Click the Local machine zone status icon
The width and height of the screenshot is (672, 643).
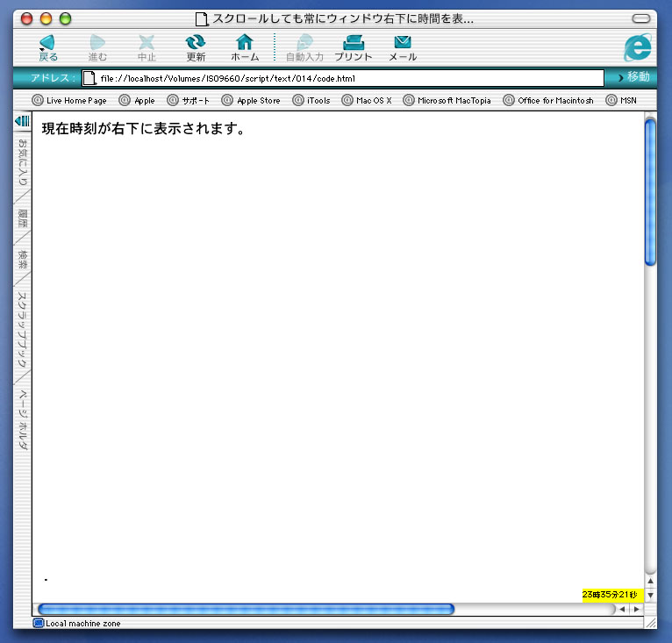(38, 624)
